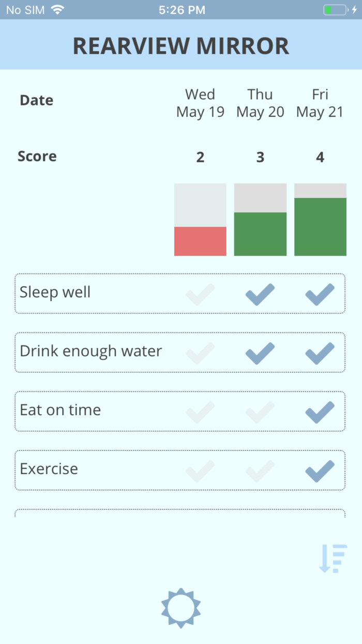Tap the Wi-Fi status icon

57,10
